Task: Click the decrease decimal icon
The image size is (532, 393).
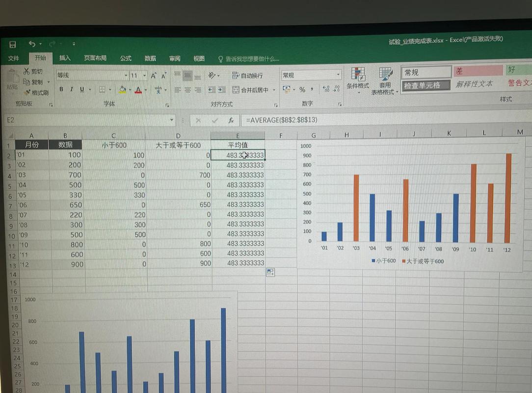Action: point(337,88)
